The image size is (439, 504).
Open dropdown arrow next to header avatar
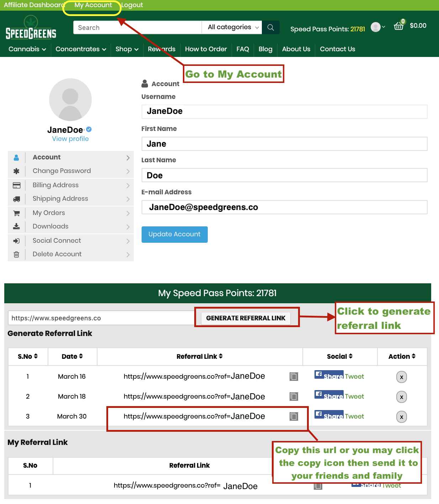tap(384, 27)
